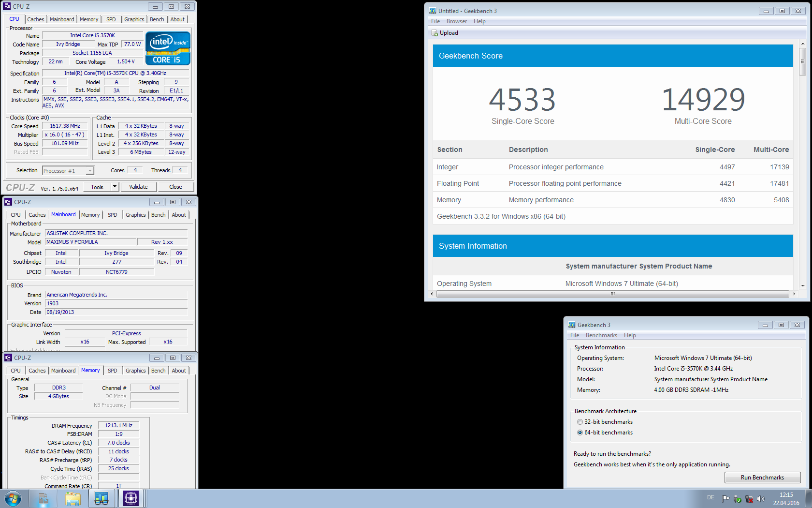The height and width of the screenshot is (508, 812).
Task: Switch to the CPU-Z purple taskbar icon
Action: (130, 498)
